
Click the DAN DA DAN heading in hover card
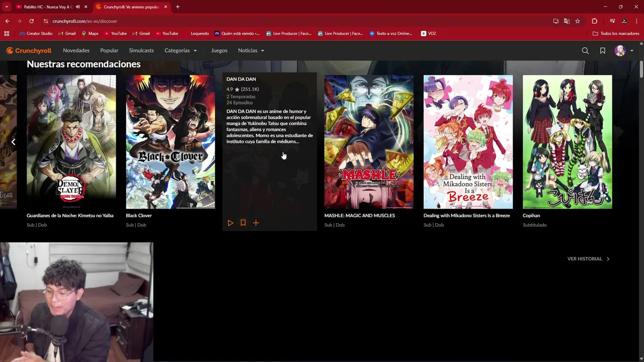click(x=241, y=79)
